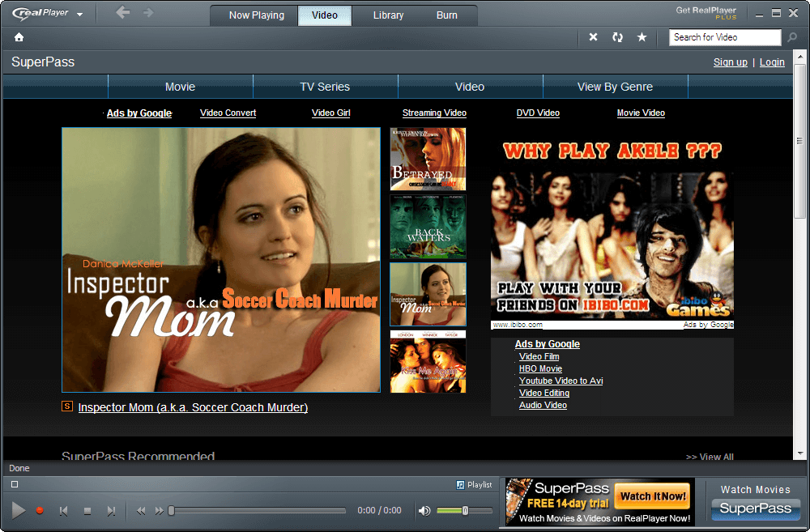This screenshot has height=532, width=810.
Task: Open the large Inspector Mom featured image
Action: [x=221, y=260]
